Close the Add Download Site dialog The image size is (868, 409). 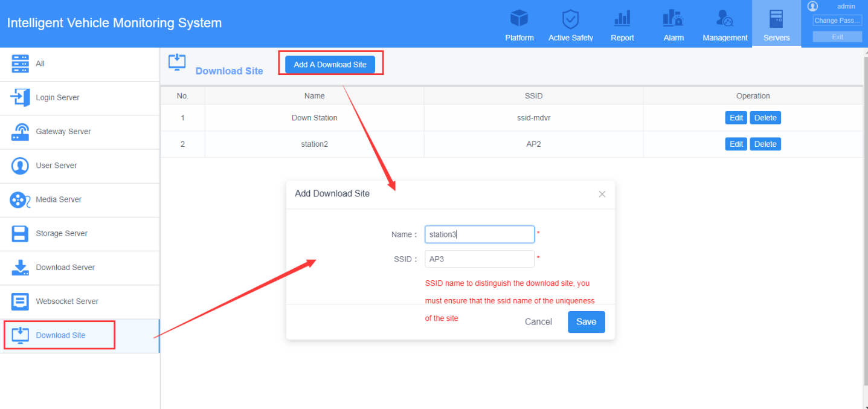coord(602,194)
